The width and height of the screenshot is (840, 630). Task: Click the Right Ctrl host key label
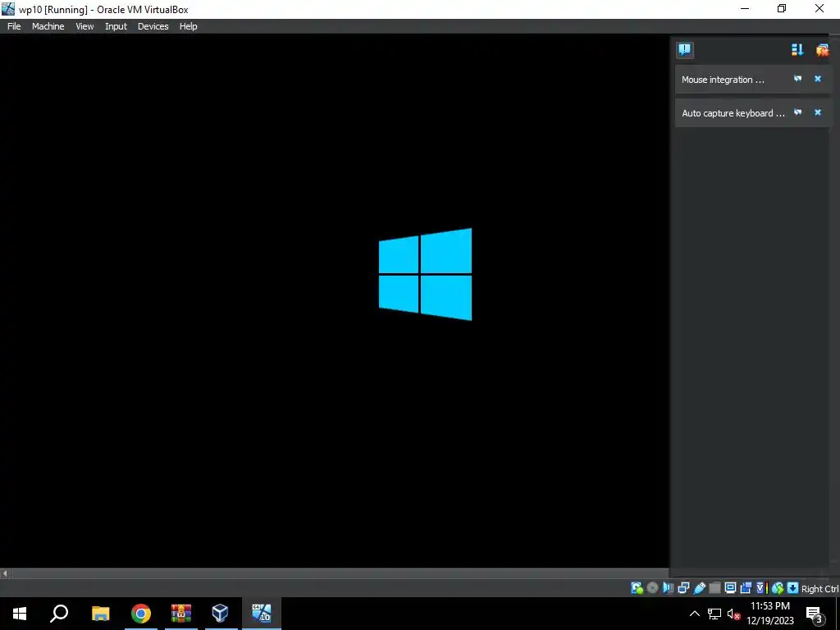[820, 589]
